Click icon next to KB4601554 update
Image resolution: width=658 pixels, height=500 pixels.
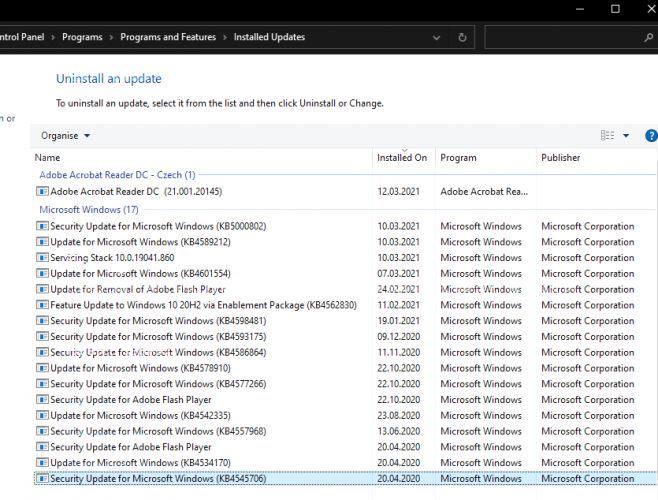coord(42,274)
